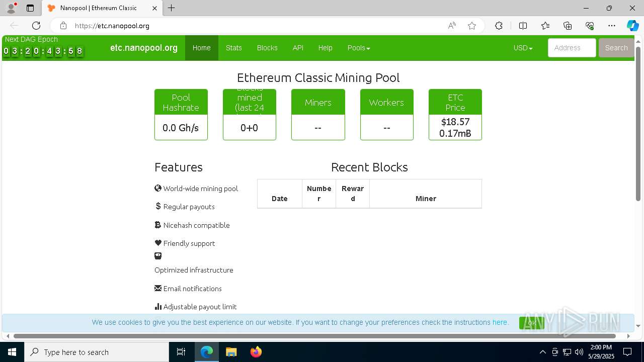Screen dimensions: 644x362
Task: Open File Explorer from taskbar
Action: tap(231, 352)
